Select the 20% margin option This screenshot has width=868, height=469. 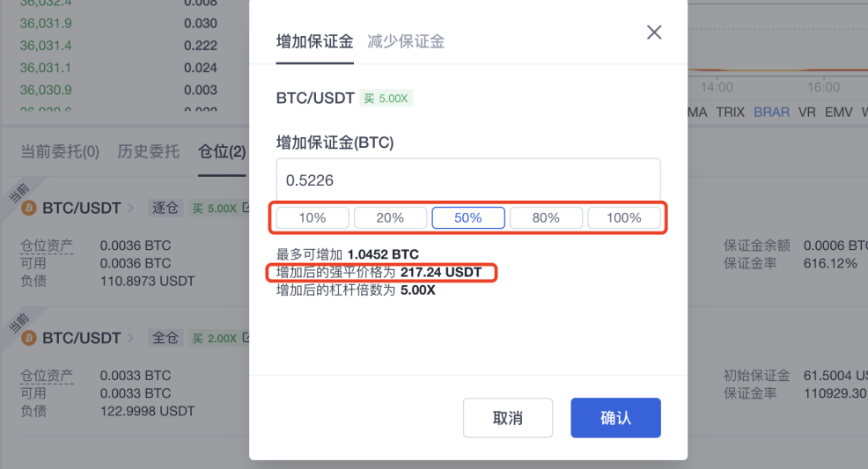pyautogui.click(x=390, y=218)
